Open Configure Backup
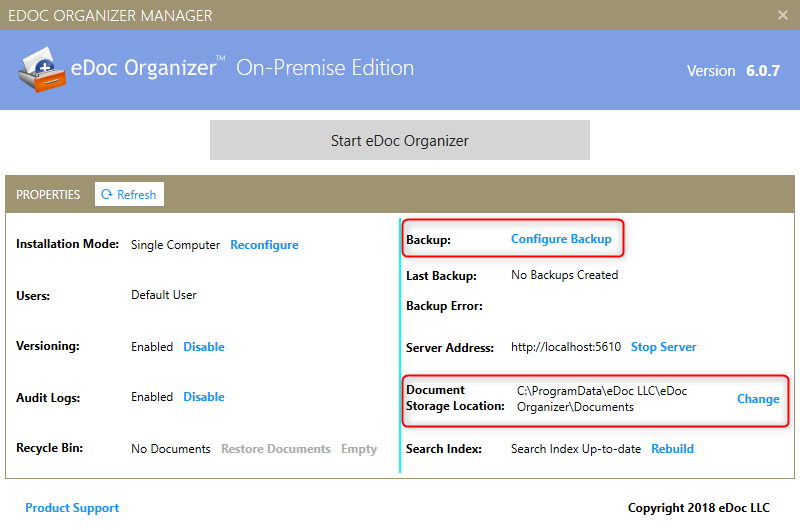 pyautogui.click(x=561, y=239)
